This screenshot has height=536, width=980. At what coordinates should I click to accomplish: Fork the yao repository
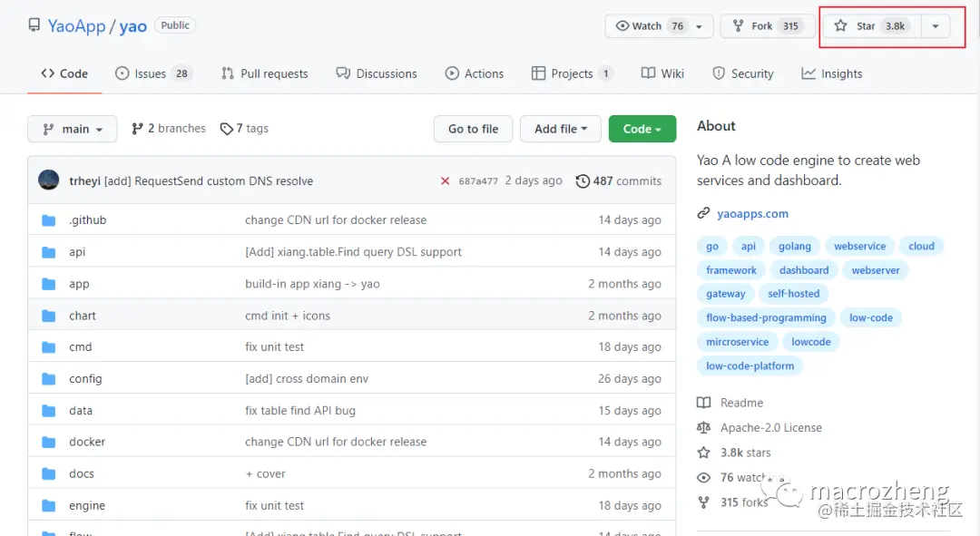click(769, 26)
